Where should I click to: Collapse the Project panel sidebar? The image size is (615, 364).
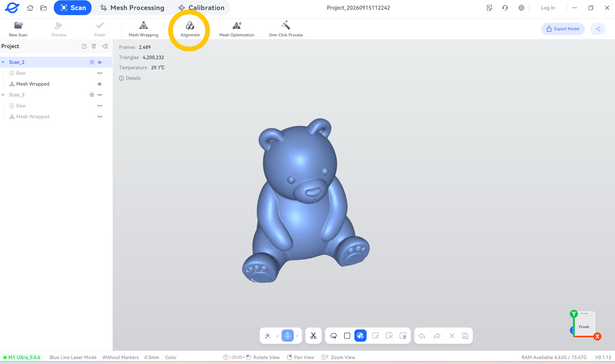pos(105,46)
